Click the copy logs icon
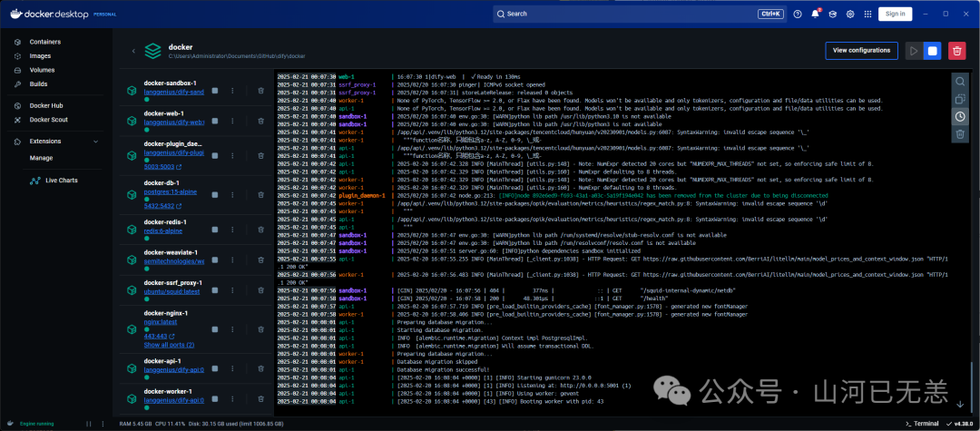The image size is (980, 431). [x=960, y=99]
